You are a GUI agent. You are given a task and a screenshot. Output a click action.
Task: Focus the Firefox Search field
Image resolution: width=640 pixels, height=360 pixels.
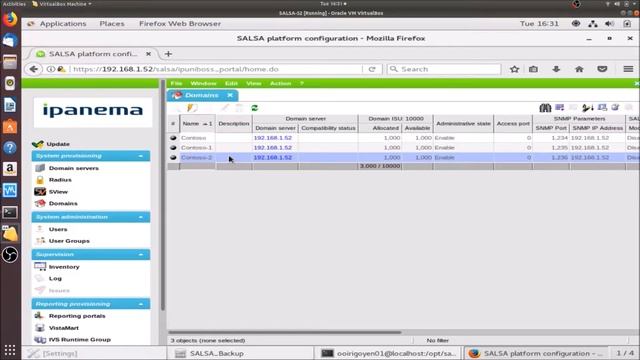[444, 69]
